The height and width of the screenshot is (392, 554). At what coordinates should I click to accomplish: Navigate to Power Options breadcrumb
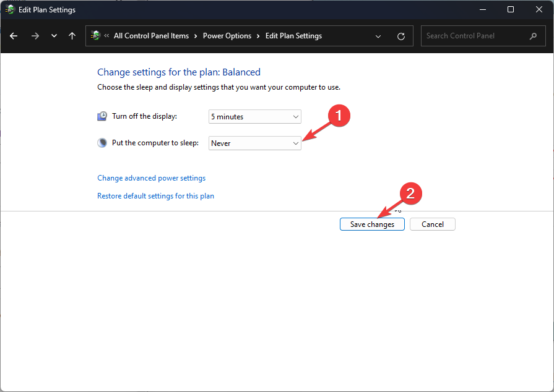click(x=227, y=36)
